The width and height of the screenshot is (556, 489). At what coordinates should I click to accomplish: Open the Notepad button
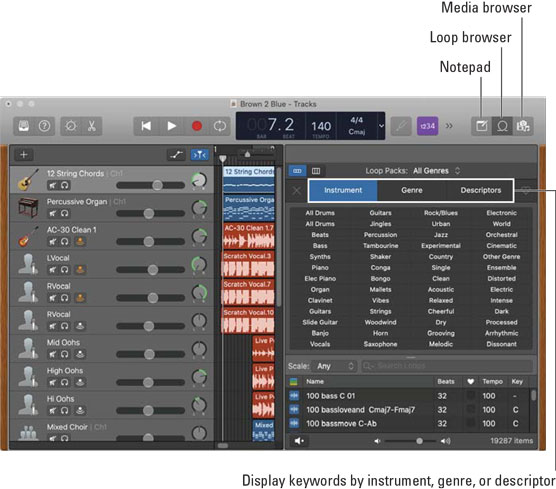(x=482, y=126)
